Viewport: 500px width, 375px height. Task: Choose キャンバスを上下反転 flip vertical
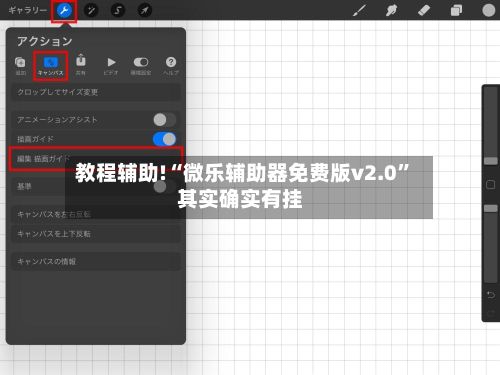click(96, 234)
